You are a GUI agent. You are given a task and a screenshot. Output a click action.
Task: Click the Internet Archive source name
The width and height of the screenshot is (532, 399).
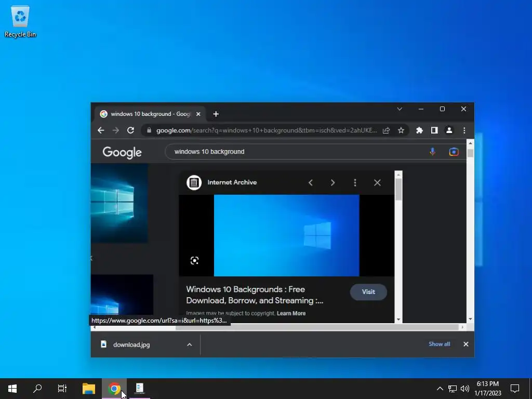pos(232,182)
